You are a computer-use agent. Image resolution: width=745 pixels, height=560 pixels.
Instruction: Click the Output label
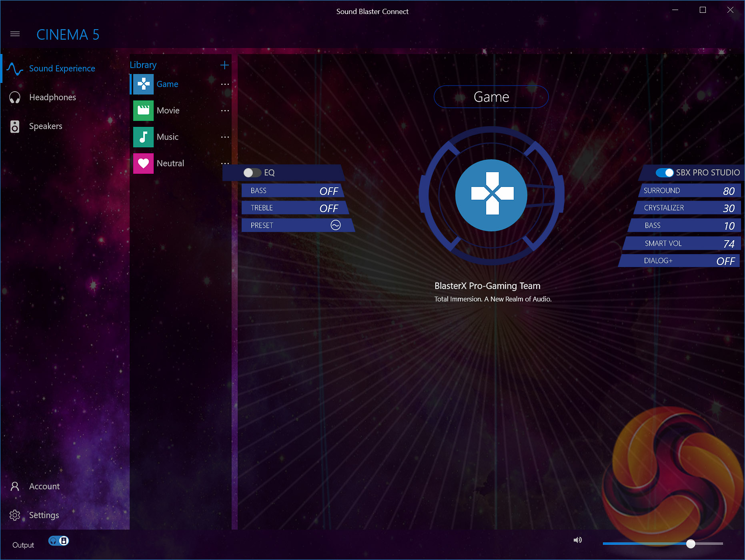click(23, 545)
